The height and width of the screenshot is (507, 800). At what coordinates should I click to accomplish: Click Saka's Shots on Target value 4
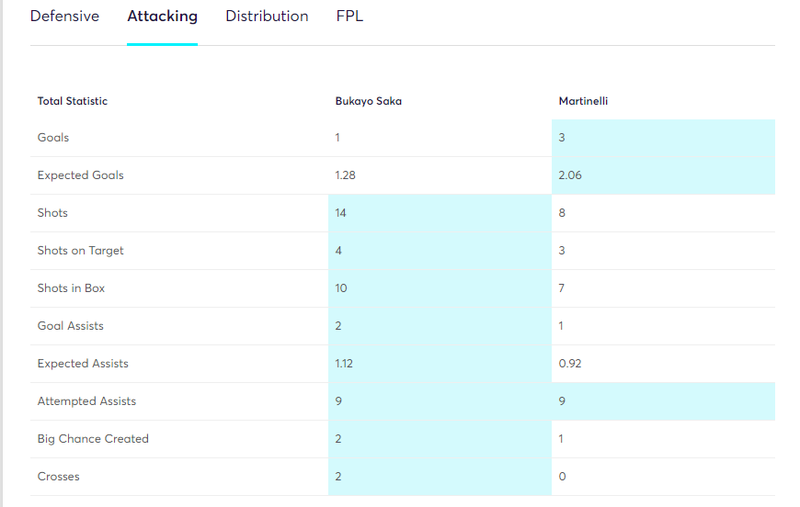(338, 250)
